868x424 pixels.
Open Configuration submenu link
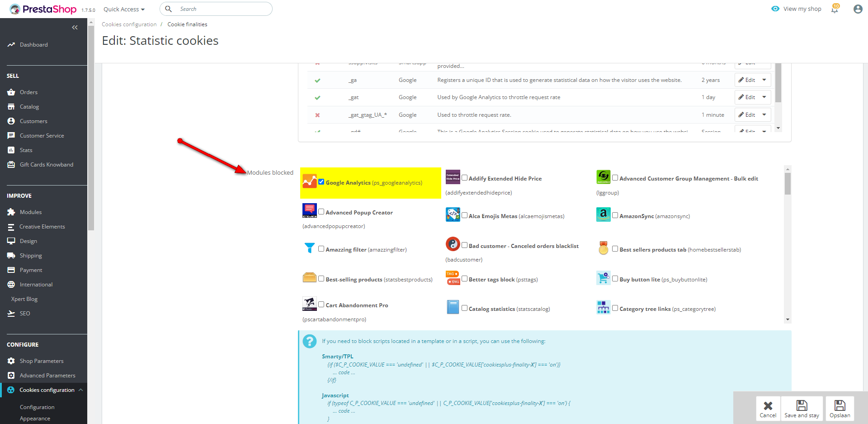(x=37, y=407)
